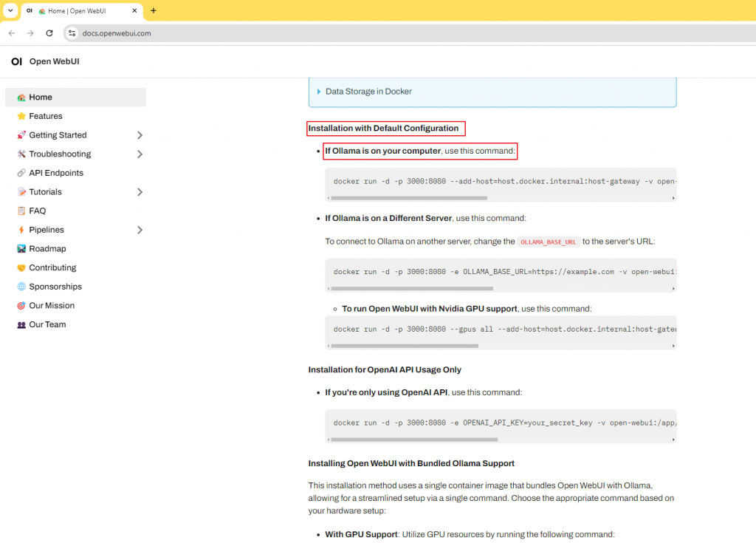Click the Contributing handshake icon
Viewport: 756px width, 543px height.
pyautogui.click(x=21, y=268)
